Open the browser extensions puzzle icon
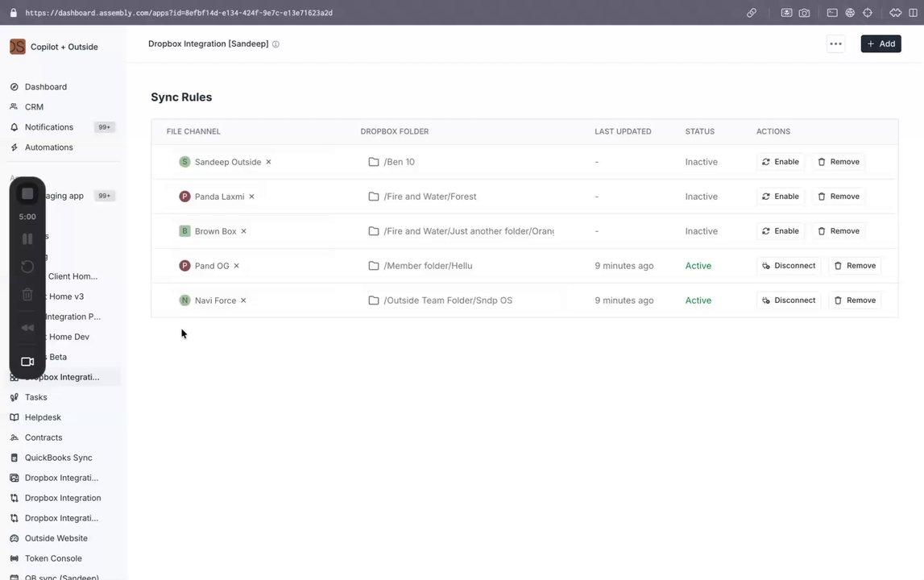This screenshot has width=924, height=580. click(x=895, y=13)
